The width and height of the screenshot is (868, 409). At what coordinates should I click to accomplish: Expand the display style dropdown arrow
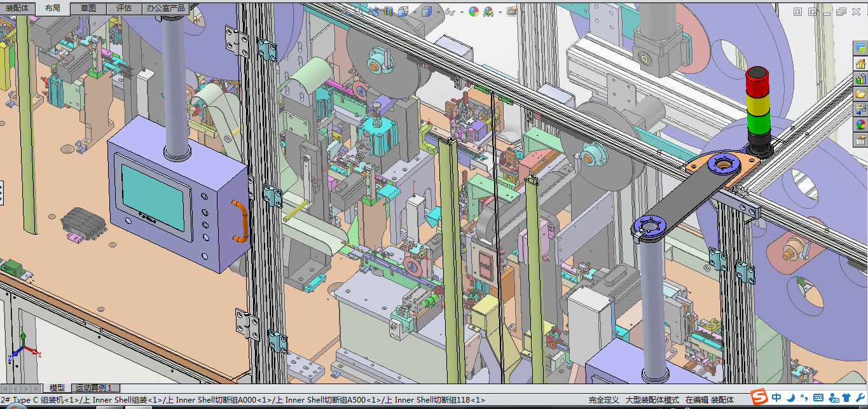[439, 12]
